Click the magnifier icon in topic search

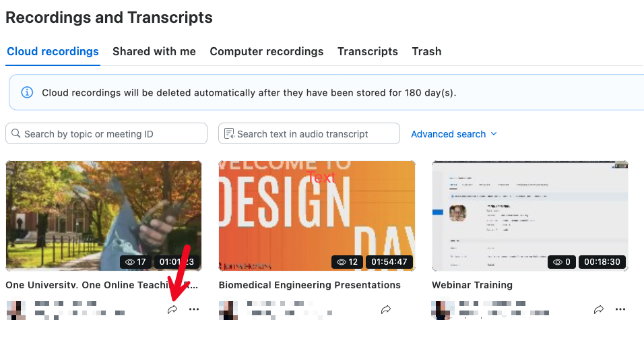pyautogui.click(x=15, y=133)
